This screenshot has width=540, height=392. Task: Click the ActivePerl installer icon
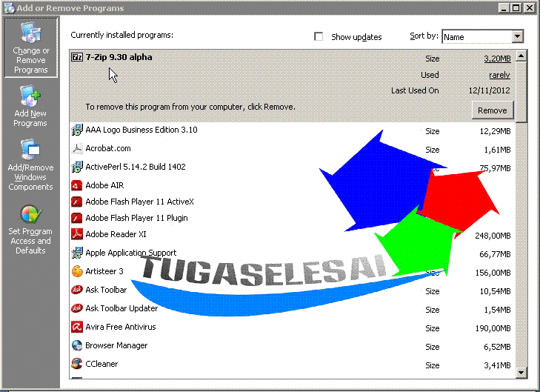[x=77, y=167]
